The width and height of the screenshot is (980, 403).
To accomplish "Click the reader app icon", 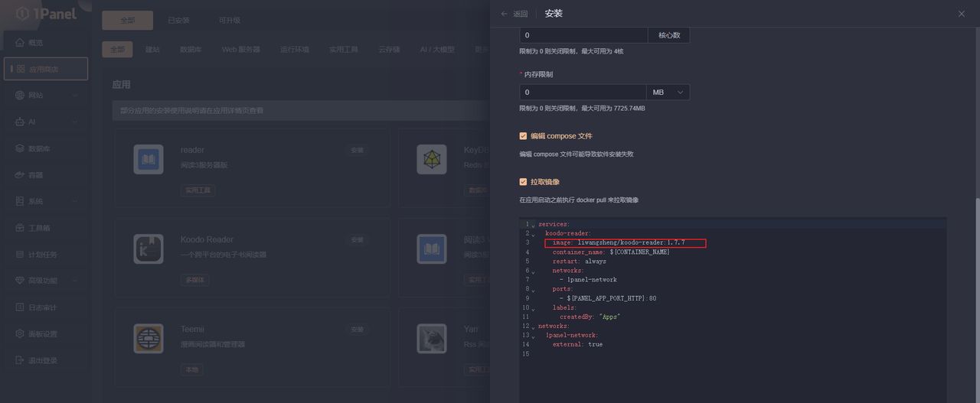I will point(149,159).
